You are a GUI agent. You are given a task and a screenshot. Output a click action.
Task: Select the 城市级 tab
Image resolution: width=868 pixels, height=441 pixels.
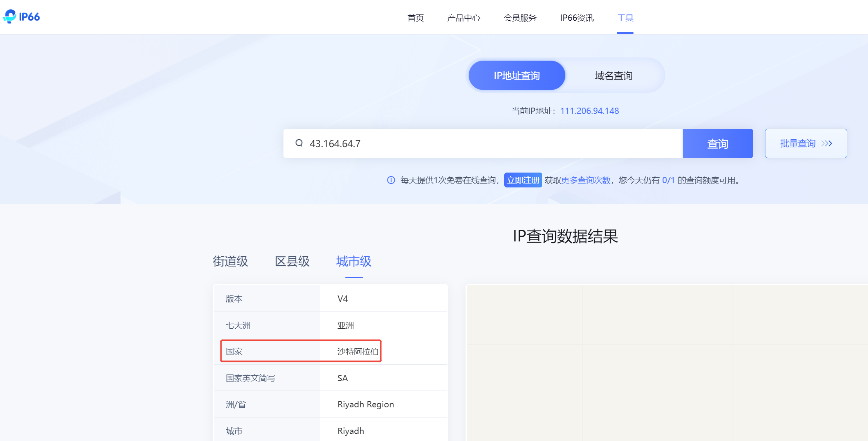[354, 261]
